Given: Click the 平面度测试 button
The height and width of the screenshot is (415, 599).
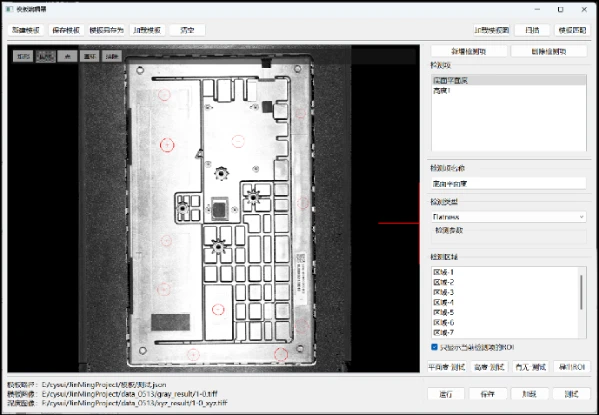Looking at the screenshot, I should click(447, 367).
